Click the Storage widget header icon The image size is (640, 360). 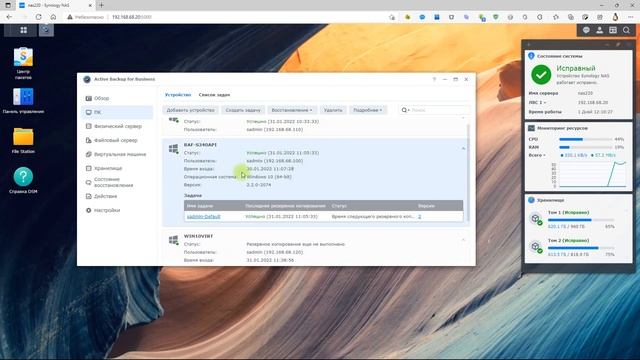coord(531,200)
